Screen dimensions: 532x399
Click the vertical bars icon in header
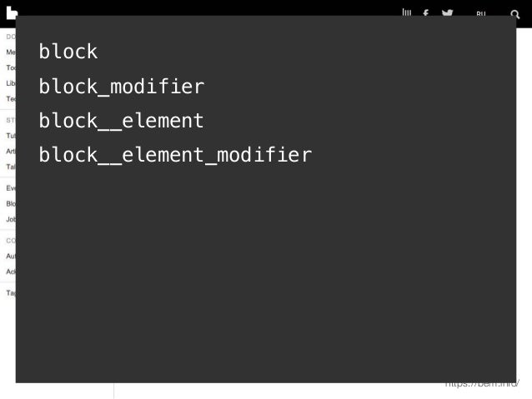tap(406, 12)
